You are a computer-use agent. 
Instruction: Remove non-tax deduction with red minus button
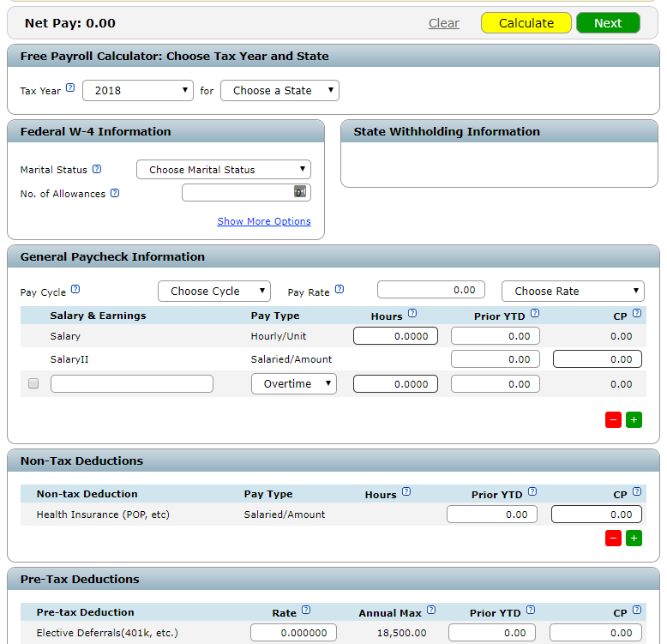click(x=613, y=538)
